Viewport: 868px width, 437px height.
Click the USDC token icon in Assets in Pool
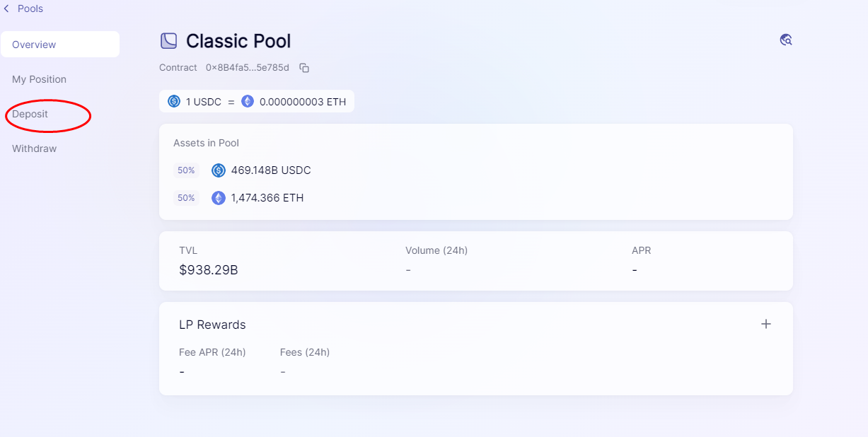point(219,170)
